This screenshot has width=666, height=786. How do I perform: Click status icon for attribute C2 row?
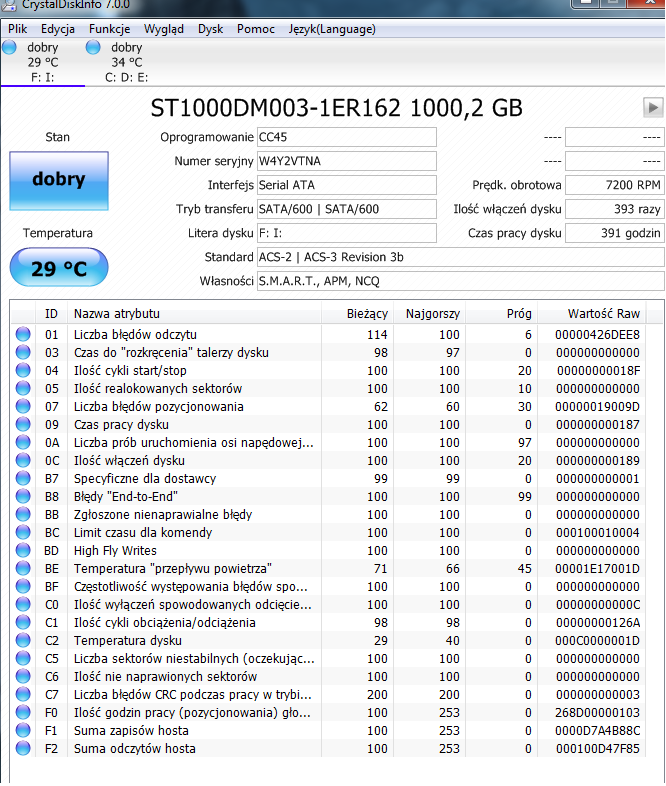pyautogui.click(x=23, y=641)
